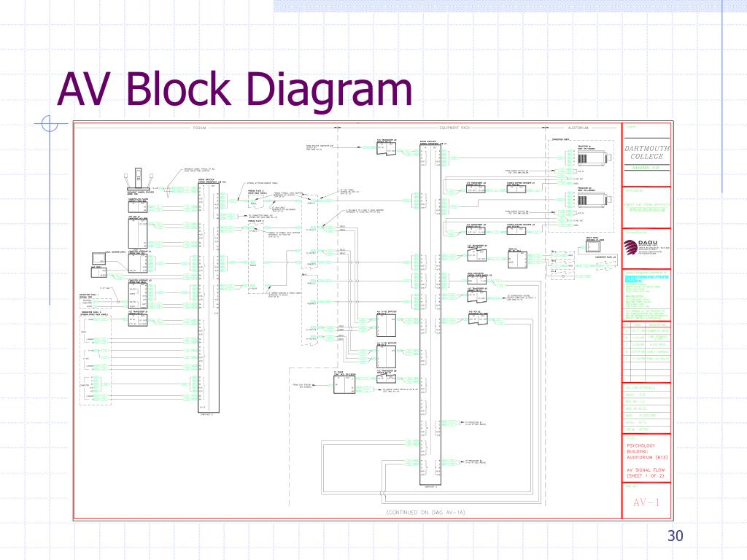This screenshot has height=560, width=747.
Task: Click the lower projector symbol in the auditorium section
Action: pyautogui.click(x=595, y=199)
